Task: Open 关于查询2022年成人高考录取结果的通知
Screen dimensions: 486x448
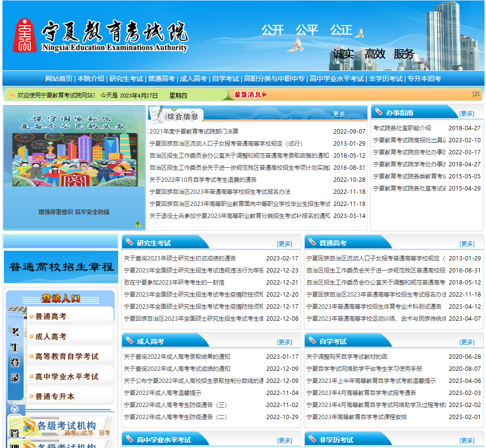Action: coord(177,357)
